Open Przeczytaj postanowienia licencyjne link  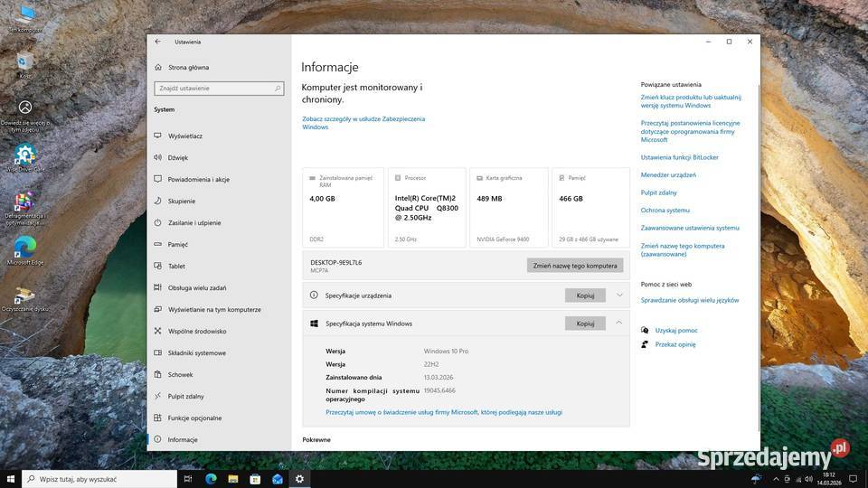point(690,131)
